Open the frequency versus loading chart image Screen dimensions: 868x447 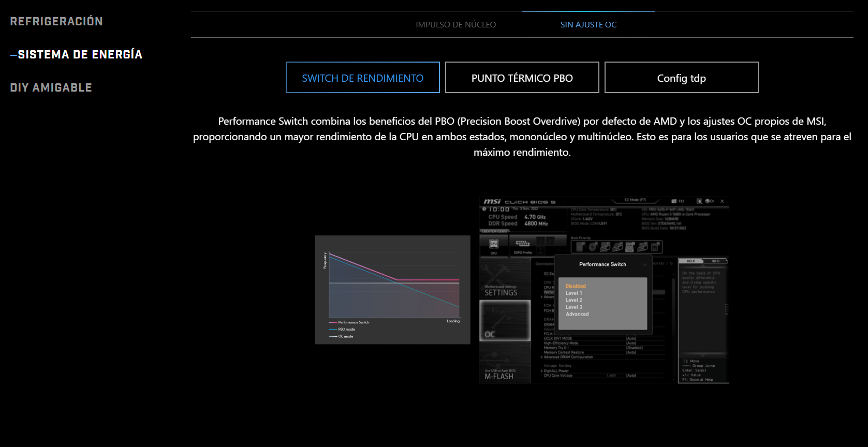(x=392, y=290)
